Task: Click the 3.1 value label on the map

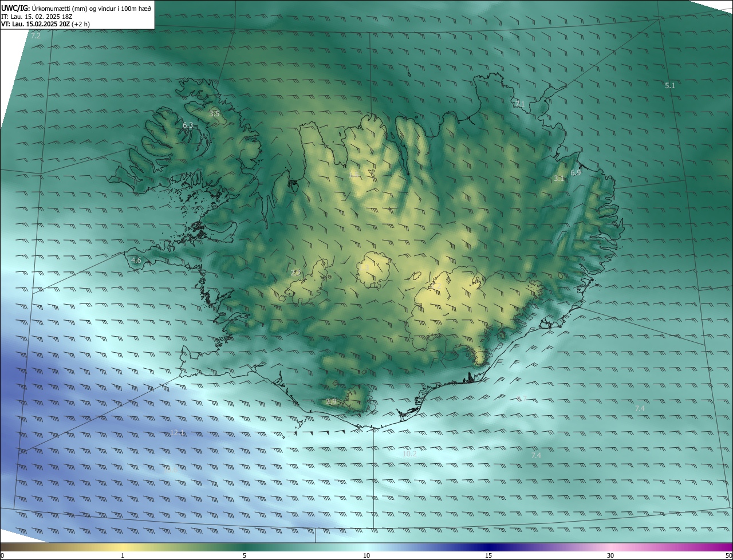Action: click(559, 179)
